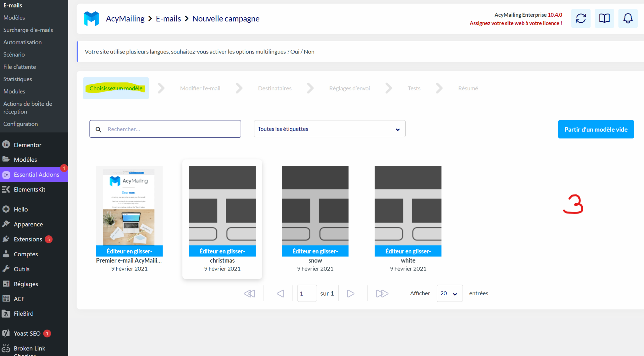644x356 pixels.
Task: Open File d'attente in sidebar
Action: point(19,67)
